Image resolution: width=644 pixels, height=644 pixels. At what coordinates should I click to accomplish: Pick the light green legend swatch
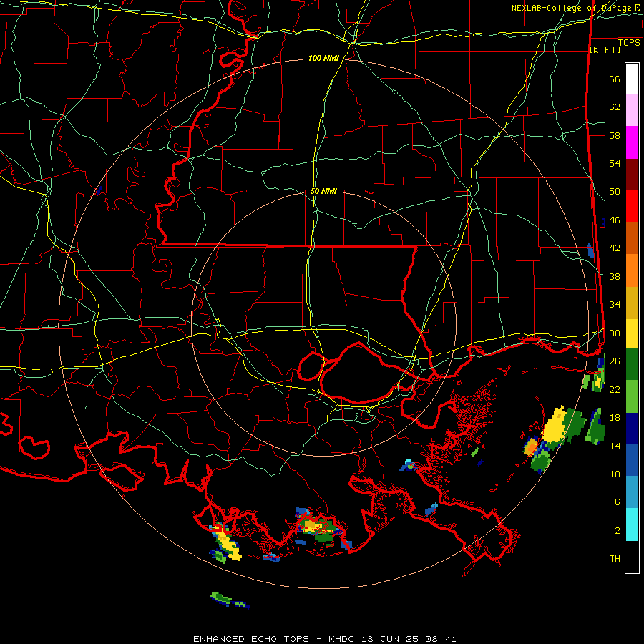(x=632, y=396)
